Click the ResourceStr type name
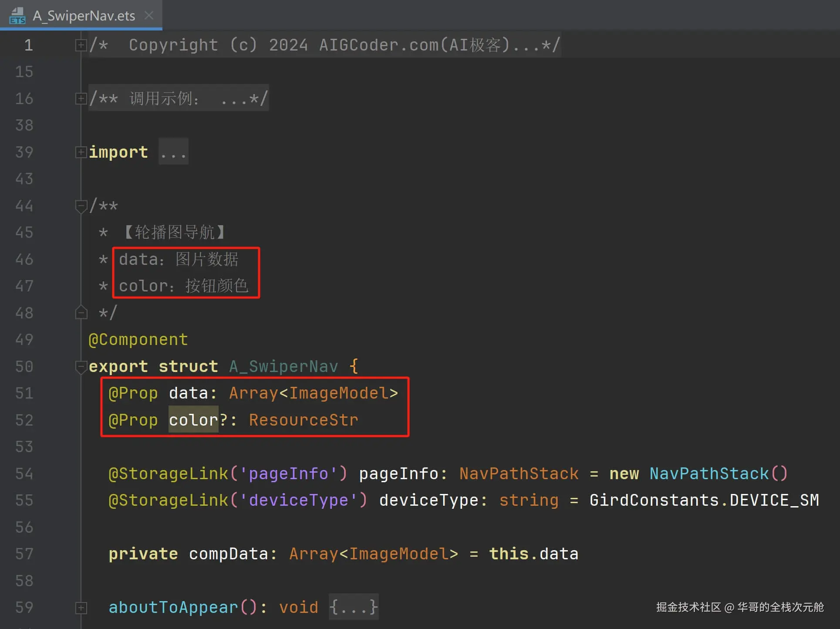840x629 pixels. (x=304, y=420)
